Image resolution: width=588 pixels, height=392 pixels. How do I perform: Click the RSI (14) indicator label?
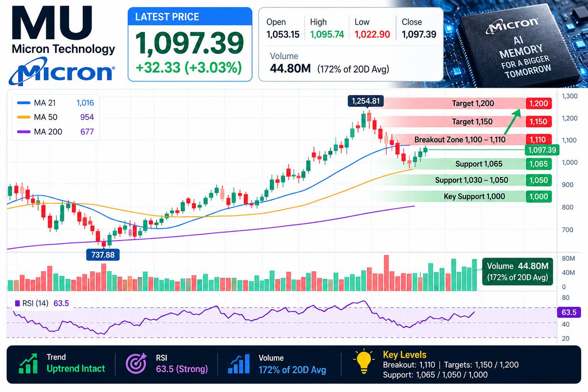35,303
